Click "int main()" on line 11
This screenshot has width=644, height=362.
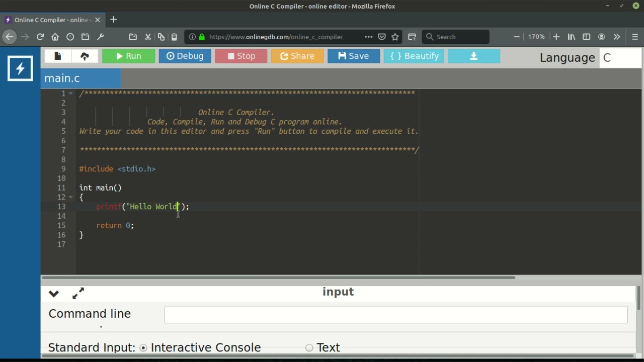pos(101,188)
